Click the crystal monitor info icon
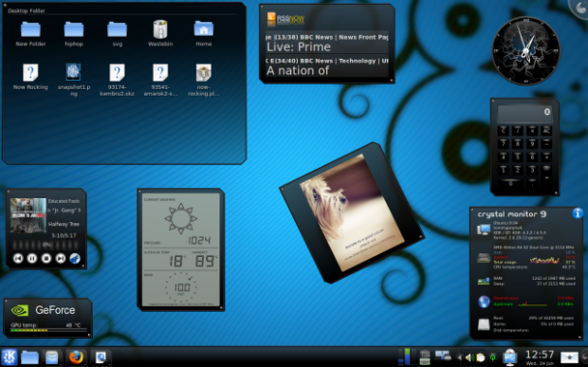This screenshot has height=367, width=588. [x=578, y=213]
